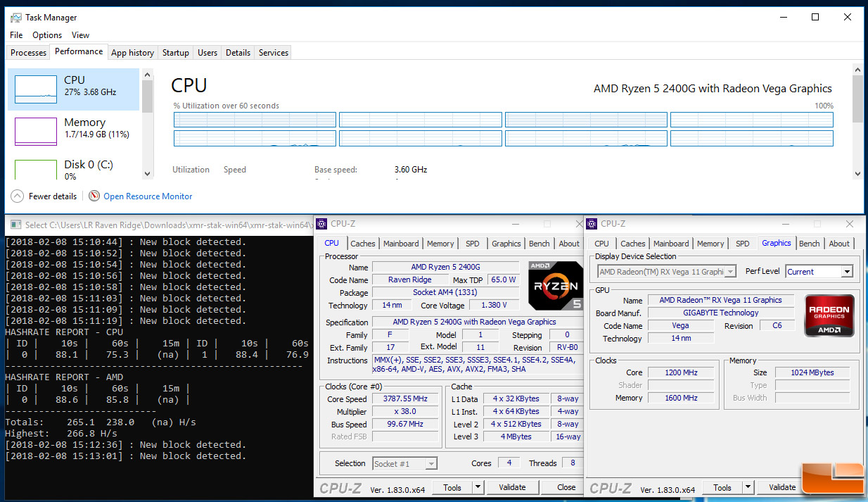Click 'HASHRATE REPORT - AMD' console line
Viewport: 868px width, 502px height.
click(64, 377)
